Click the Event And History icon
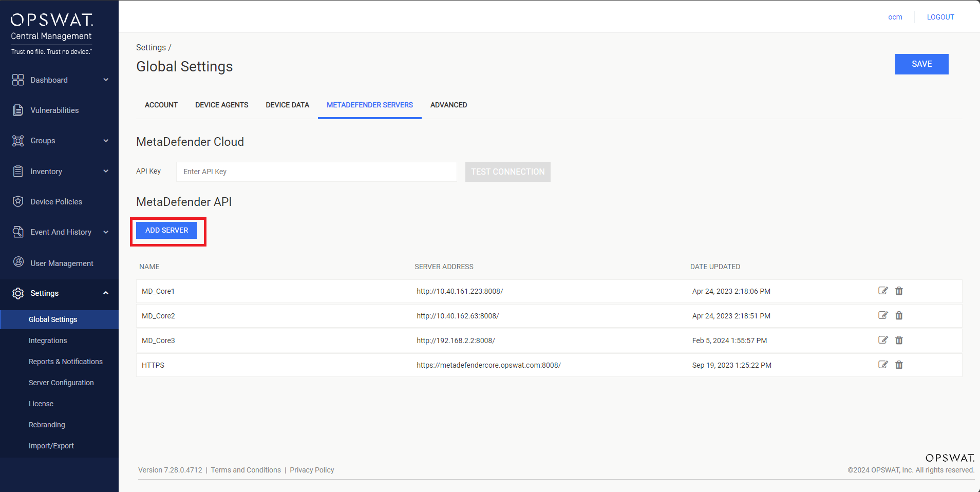The height and width of the screenshot is (492, 980). 18,232
